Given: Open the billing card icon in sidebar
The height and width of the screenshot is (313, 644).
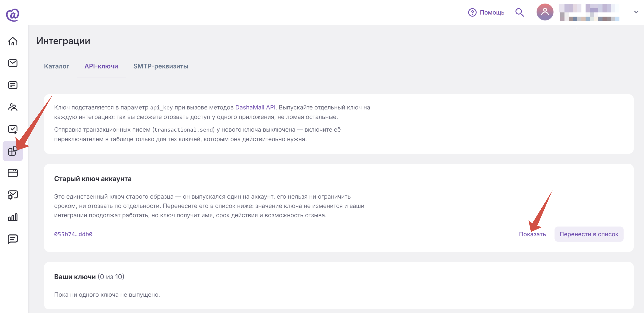Looking at the screenshot, I should pos(13,173).
